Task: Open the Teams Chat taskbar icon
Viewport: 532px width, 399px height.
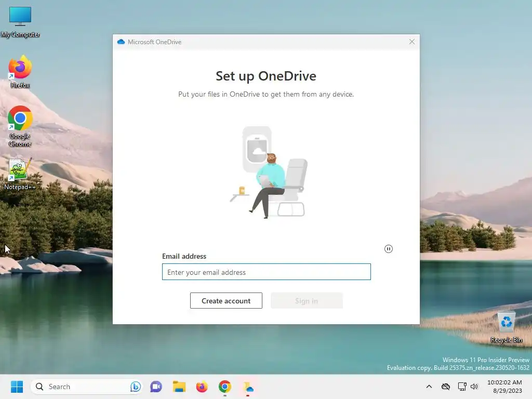Action: click(156, 387)
